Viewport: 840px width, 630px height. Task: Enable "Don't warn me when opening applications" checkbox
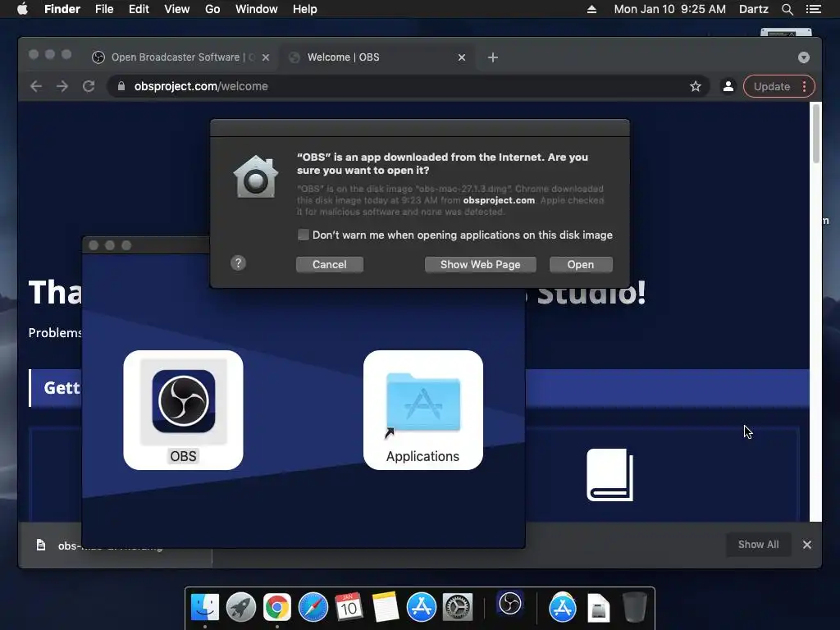click(x=304, y=235)
